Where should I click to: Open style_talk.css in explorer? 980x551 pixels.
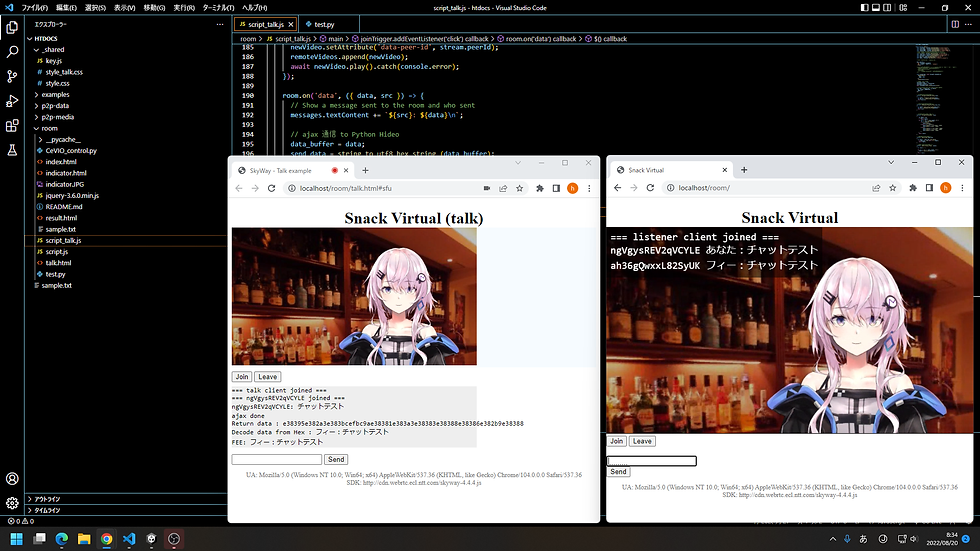pyautogui.click(x=64, y=72)
